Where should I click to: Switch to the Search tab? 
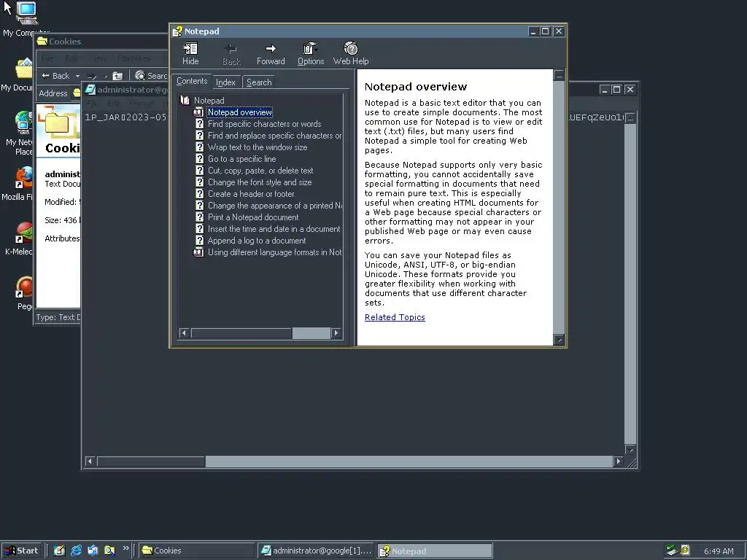click(x=259, y=82)
